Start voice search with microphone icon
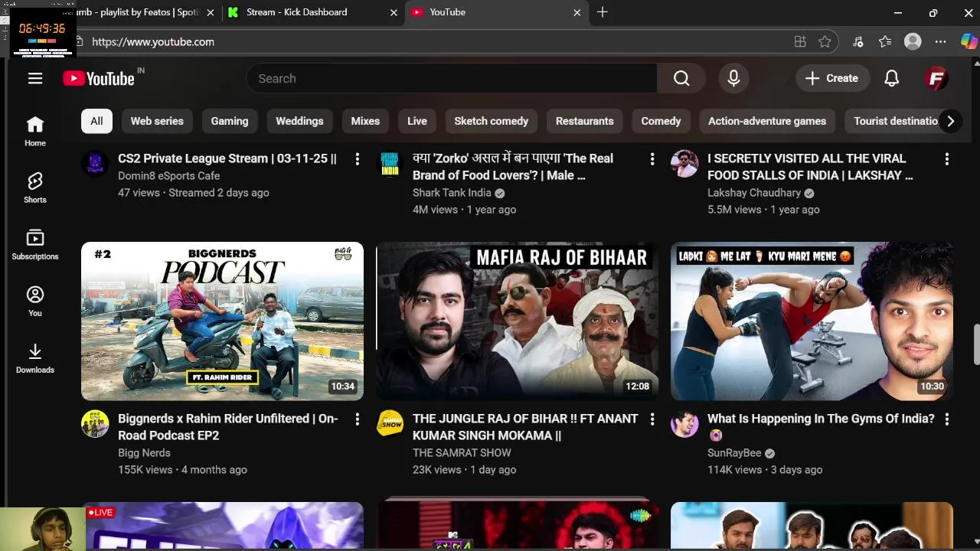This screenshot has height=551, width=980. tap(733, 78)
